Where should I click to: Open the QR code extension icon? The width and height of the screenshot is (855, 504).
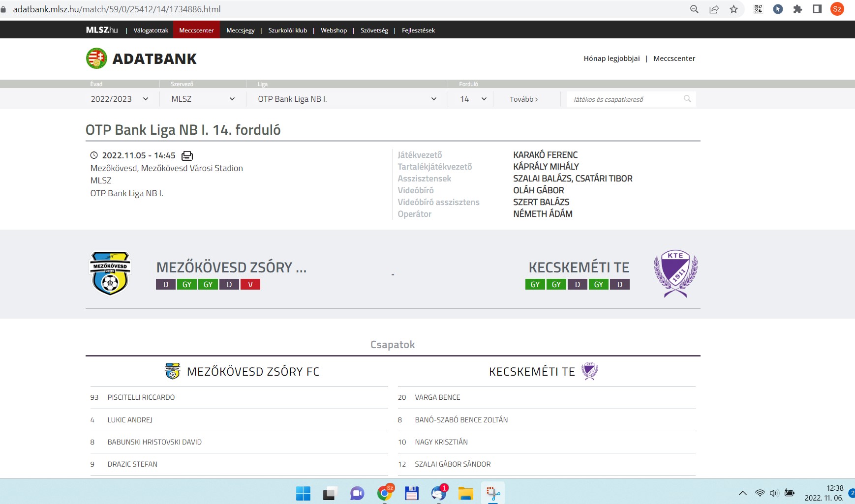tap(758, 9)
